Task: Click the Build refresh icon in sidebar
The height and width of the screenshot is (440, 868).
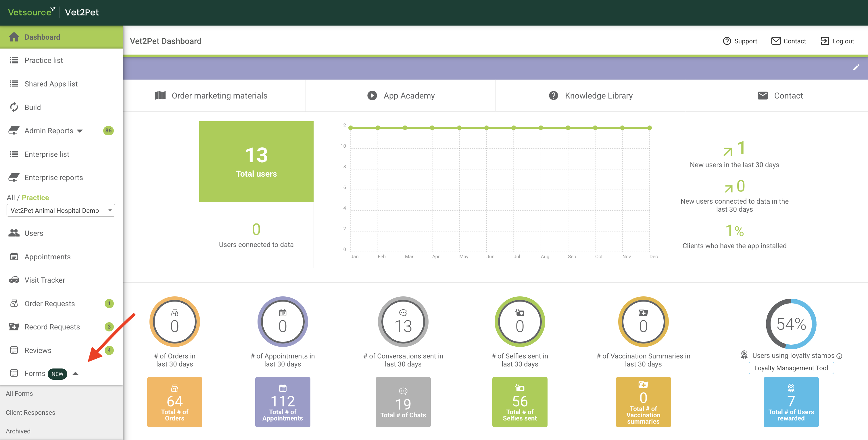Action: [x=14, y=107]
